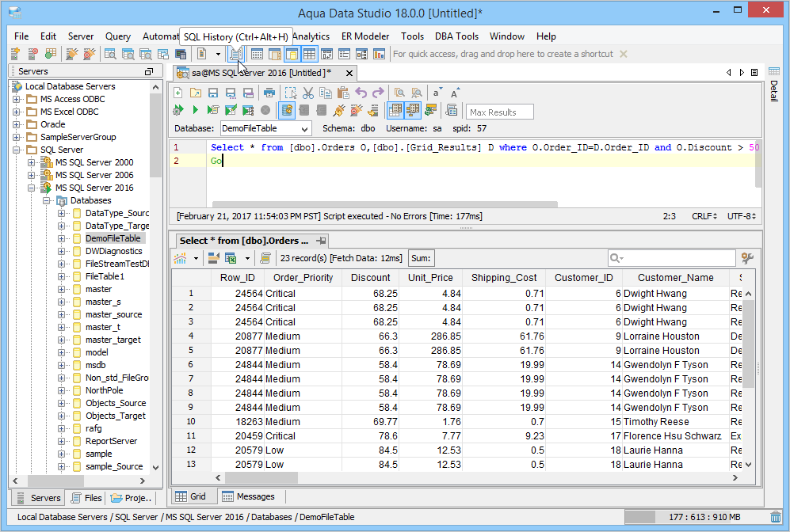Open the ER Modeler menu
Viewport: 790px width, 532px height.
pos(364,36)
